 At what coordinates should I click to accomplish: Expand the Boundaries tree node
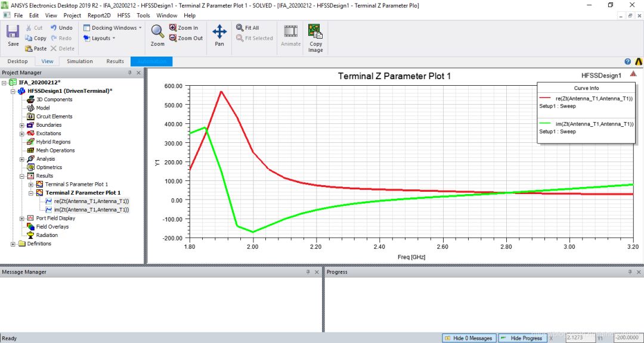22,125
